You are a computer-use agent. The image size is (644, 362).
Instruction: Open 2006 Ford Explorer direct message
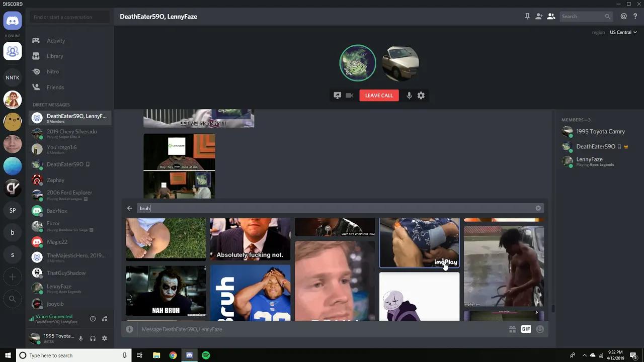click(70, 195)
